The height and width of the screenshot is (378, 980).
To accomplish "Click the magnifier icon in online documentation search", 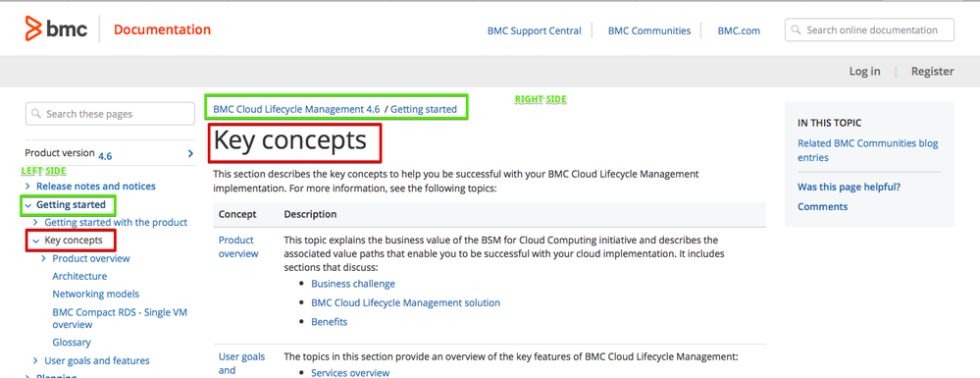I will tap(797, 30).
